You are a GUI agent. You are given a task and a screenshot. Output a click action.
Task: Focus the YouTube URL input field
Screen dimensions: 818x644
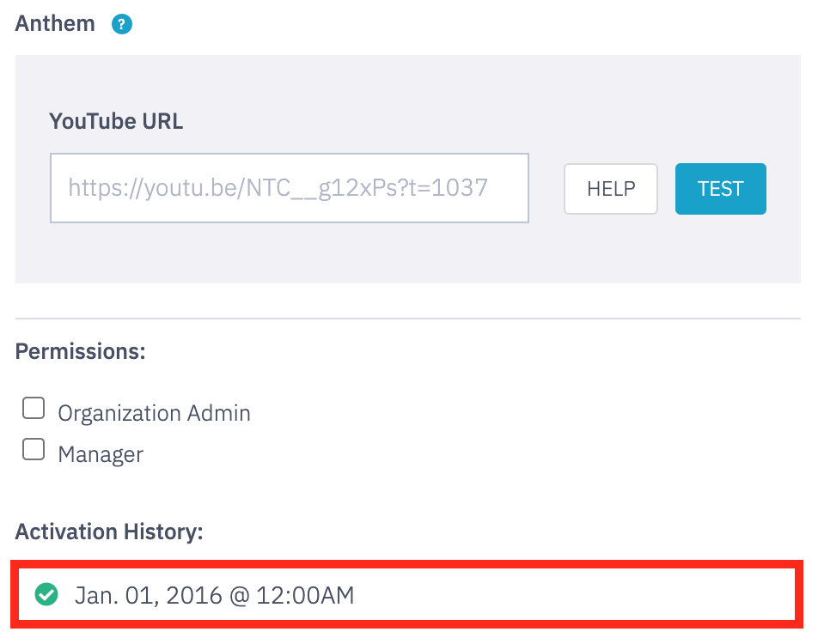[290, 188]
